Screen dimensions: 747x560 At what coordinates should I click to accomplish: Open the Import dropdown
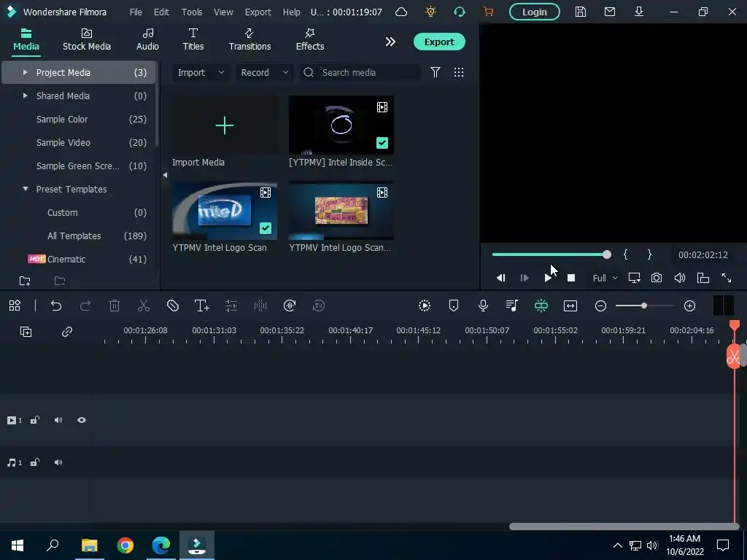click(201, 72)
